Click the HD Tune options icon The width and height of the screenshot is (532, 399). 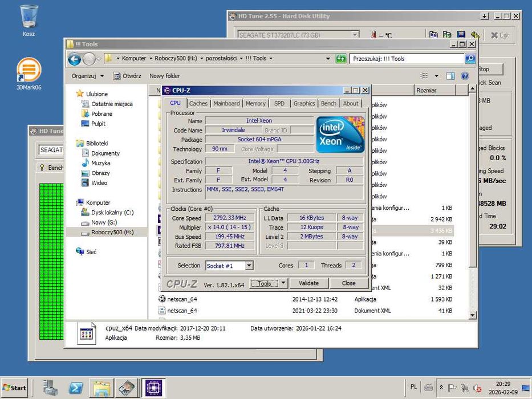474,35
